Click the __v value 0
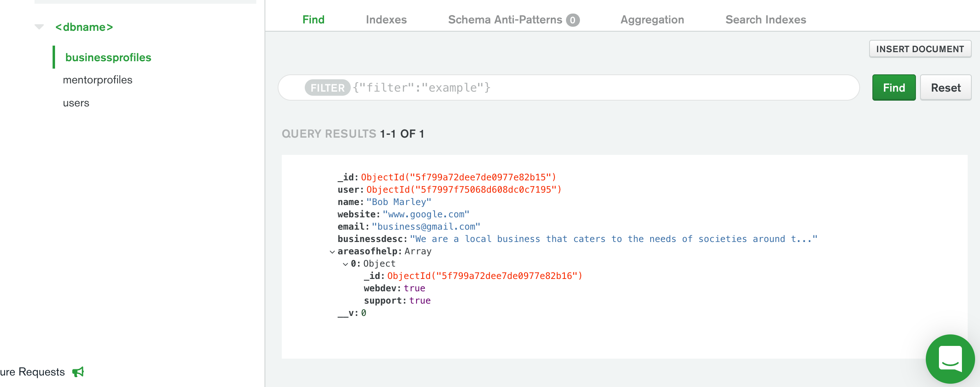 (363, 313)
